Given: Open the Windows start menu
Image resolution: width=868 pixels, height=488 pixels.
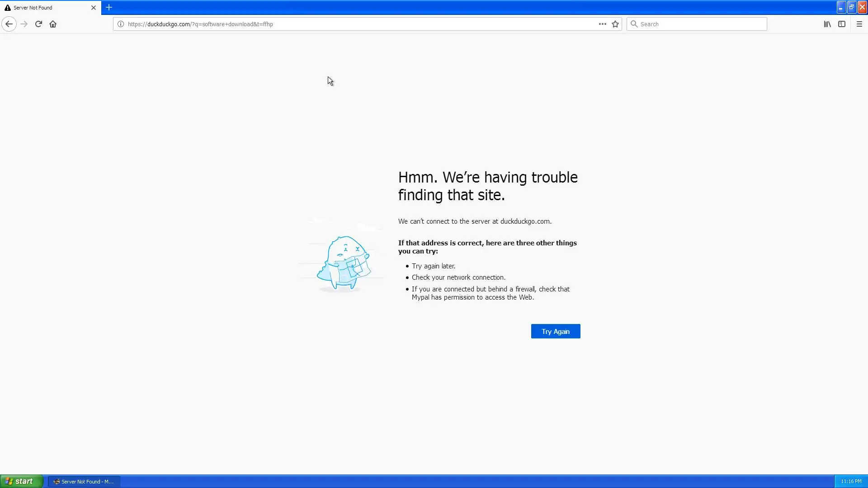Looking at the screenshot, I should pyautogui.click(x=21, y=481).
